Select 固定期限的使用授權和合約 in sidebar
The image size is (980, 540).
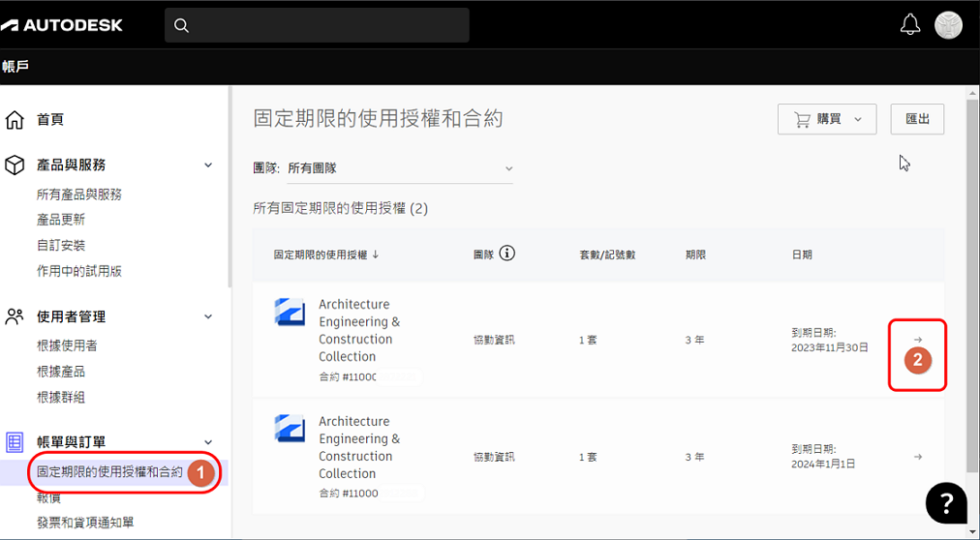click(x=110, y=472)
